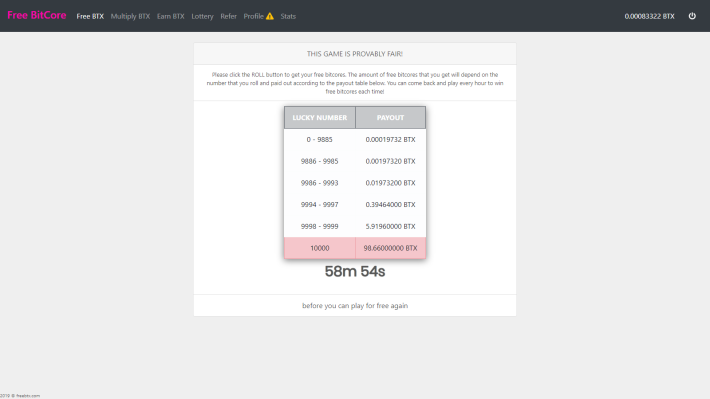This screenshot has height=399, width=710.
Task: Select the 0.39464000 BTX payout cell
Action: (390, 205)
